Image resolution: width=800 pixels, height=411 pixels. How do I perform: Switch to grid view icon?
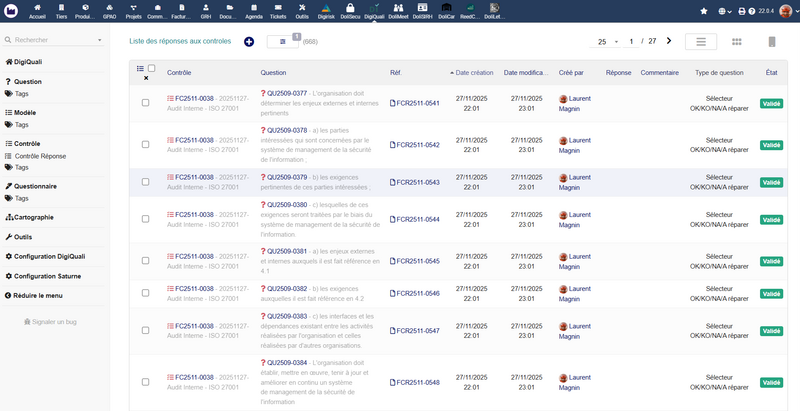pos(737,42)
